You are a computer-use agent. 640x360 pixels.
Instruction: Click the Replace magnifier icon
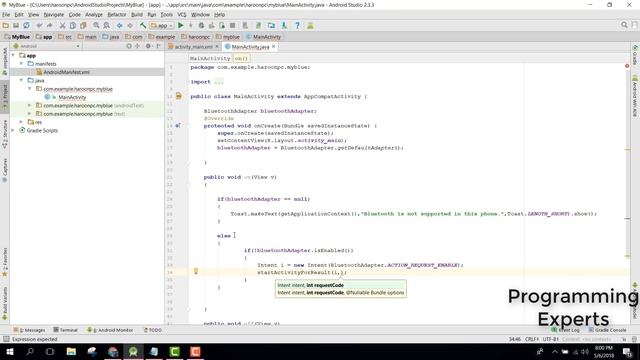coord(107,26)
